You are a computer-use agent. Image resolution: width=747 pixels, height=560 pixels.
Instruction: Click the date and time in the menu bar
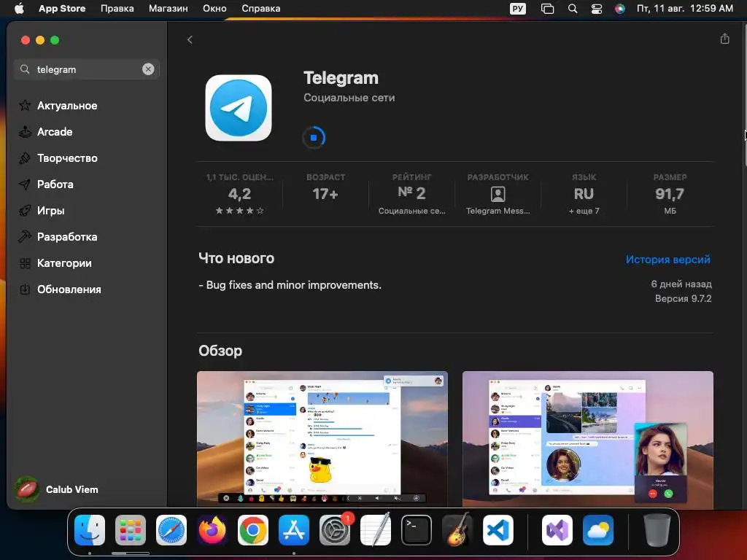684,9
